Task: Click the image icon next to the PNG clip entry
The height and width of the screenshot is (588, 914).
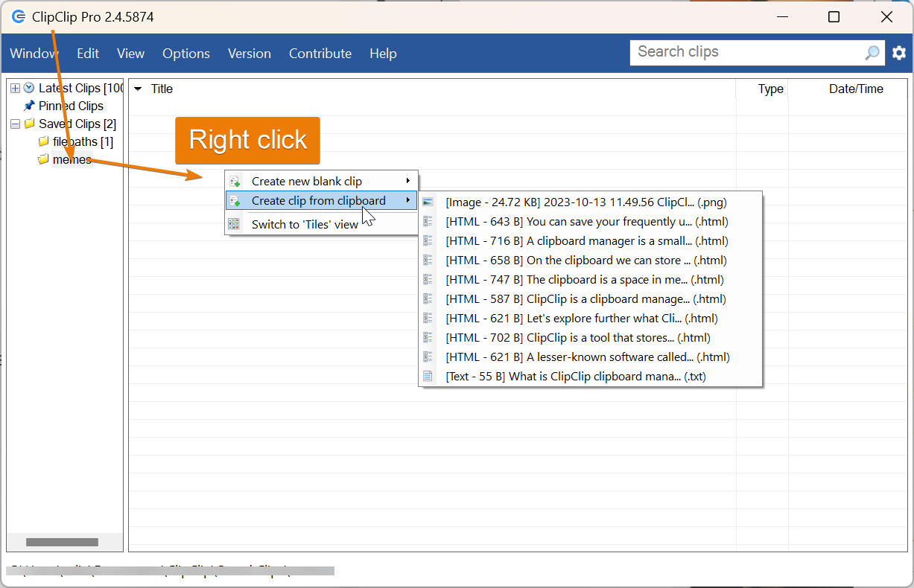Action: 428,202
